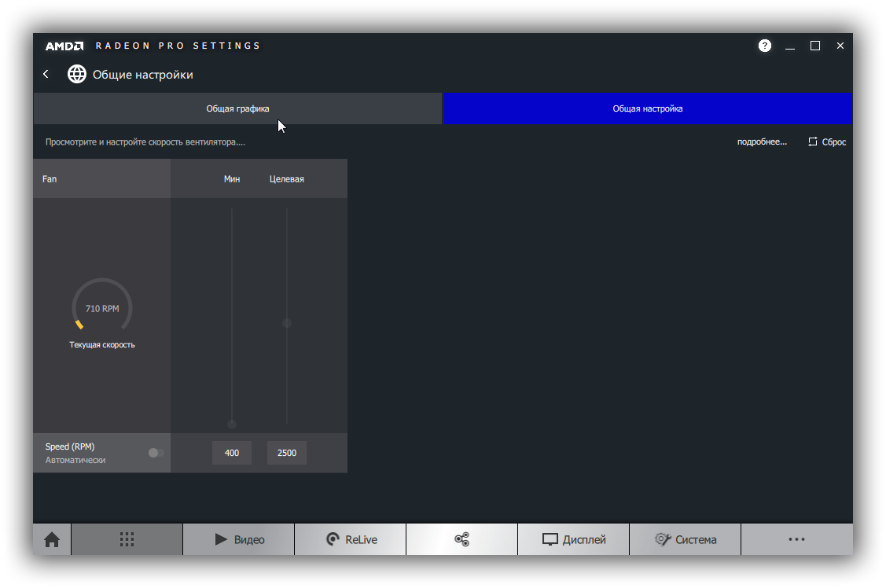Click the подробнее... link

point(762,141)
